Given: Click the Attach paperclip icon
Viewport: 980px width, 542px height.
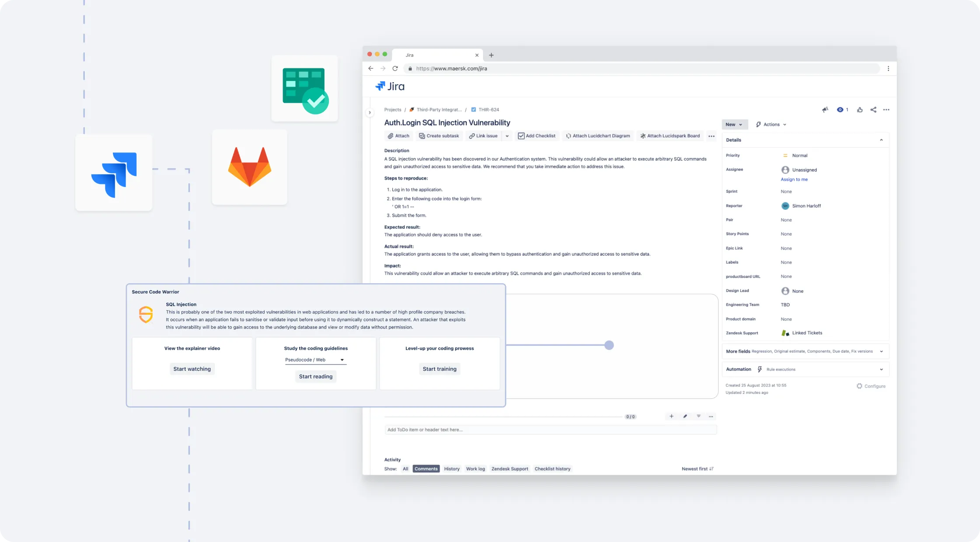Looking at the screenshot, I should pos(391,135).
